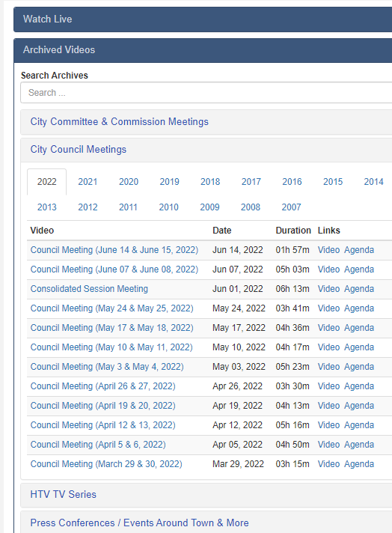Open the Consolidated Session Meeting link

pyautogui.click(x=89, y=289)
